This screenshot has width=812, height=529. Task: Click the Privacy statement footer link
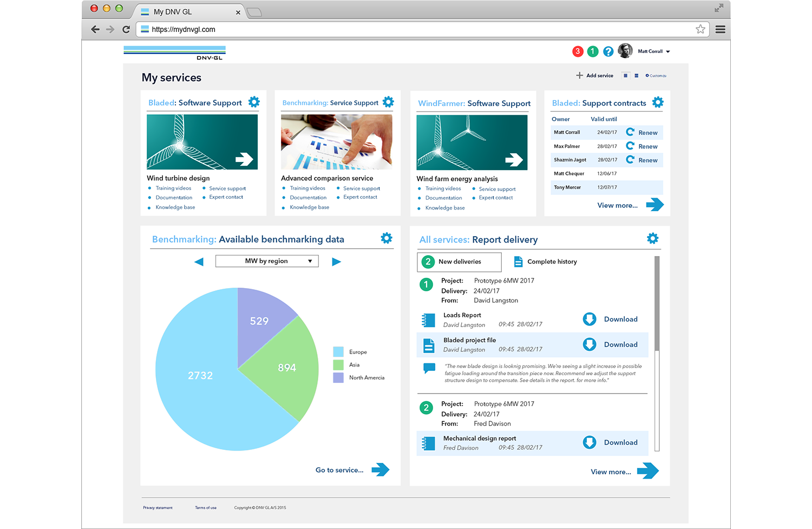(x=158, y=508)
